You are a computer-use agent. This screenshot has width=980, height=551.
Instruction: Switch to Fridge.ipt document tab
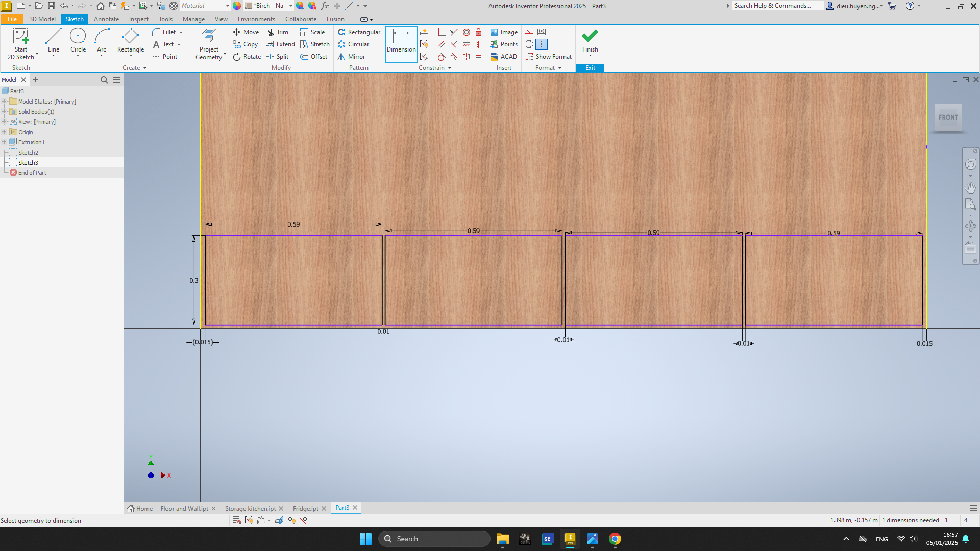coord(305,509)
